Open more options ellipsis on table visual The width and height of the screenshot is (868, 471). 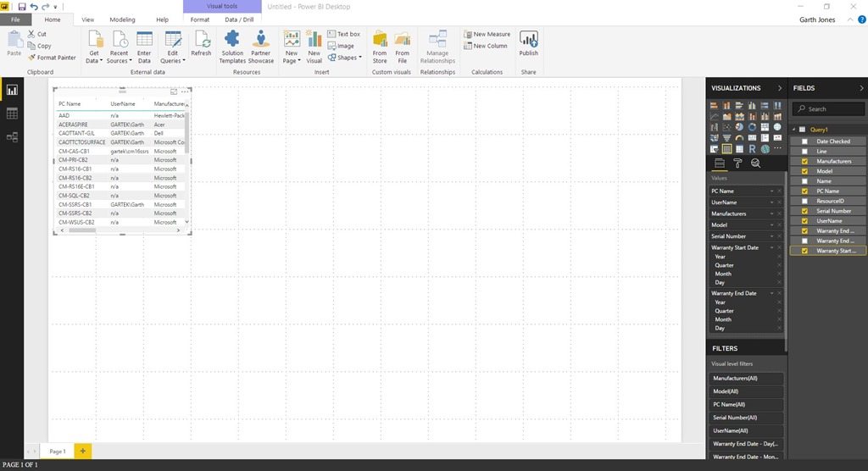185,91
